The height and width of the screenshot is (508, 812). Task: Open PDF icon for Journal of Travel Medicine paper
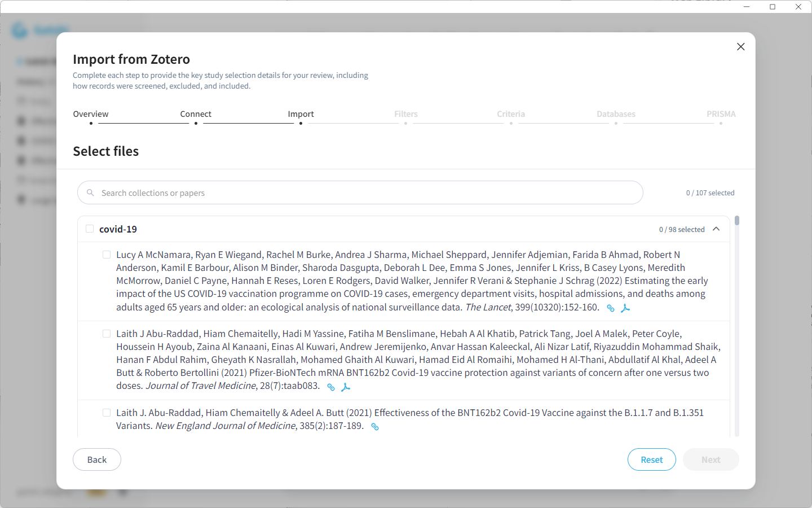(346, 387)
